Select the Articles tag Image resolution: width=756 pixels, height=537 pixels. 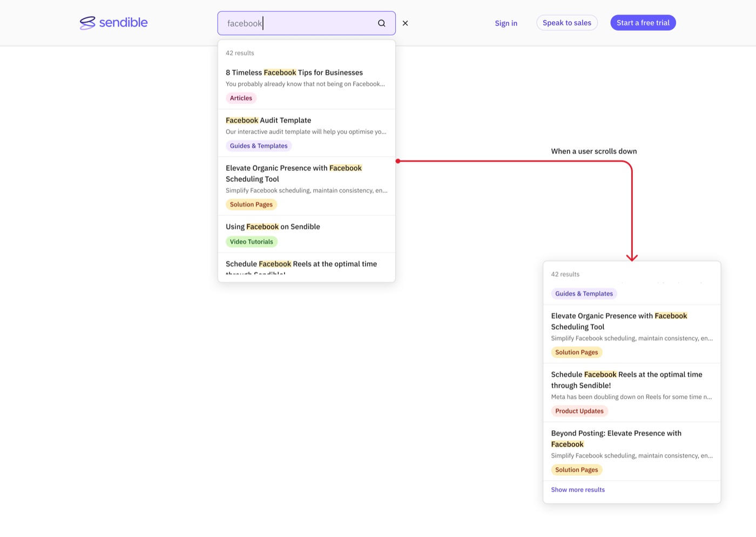click(241, 98)
